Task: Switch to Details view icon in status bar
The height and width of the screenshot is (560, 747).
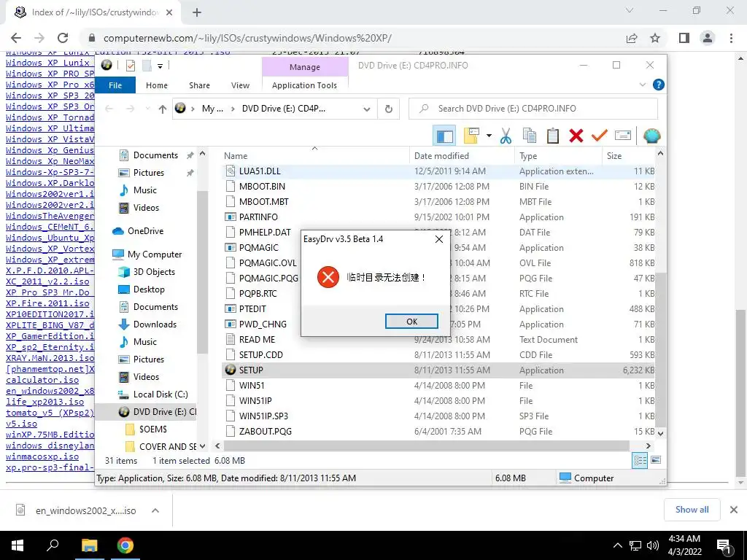Action: tap(640, 460)
